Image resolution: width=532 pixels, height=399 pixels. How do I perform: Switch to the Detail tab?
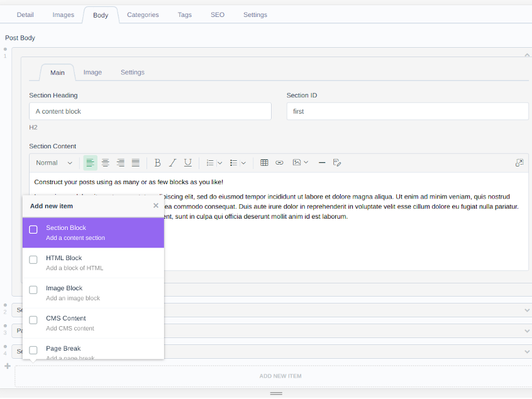(x=25, y=15)
